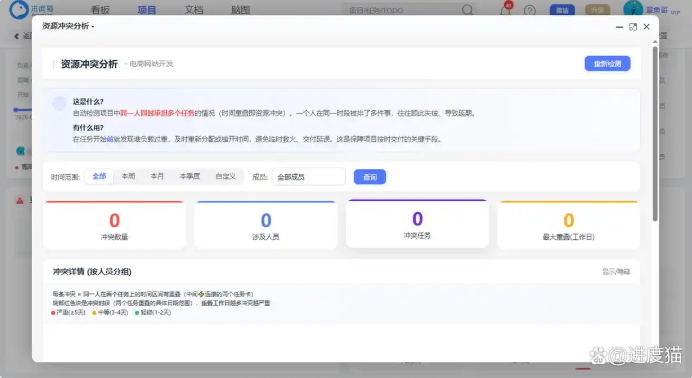
Task: Click the 最大重叠(工作日) statistic card
Action: [x=568, y=225]
